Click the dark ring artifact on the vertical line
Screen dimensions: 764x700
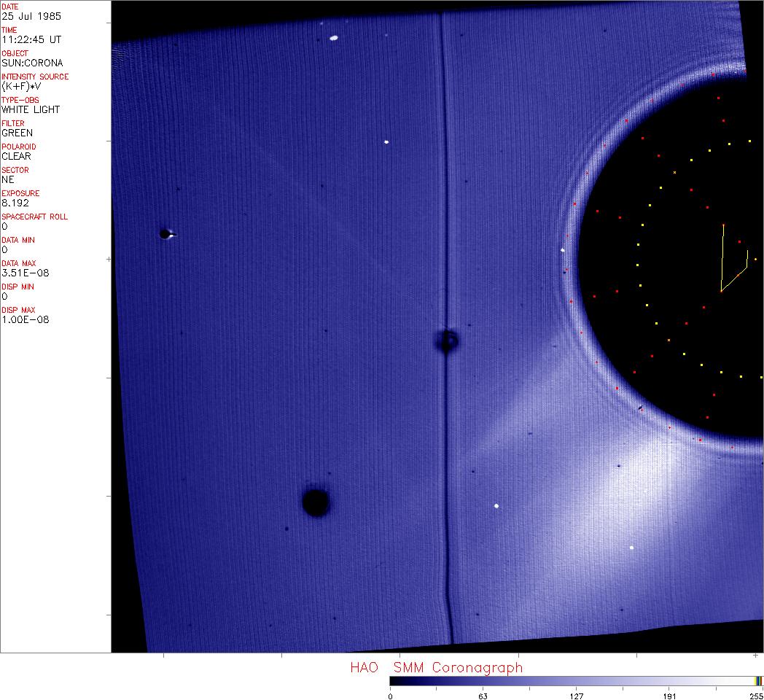[448, 341]
